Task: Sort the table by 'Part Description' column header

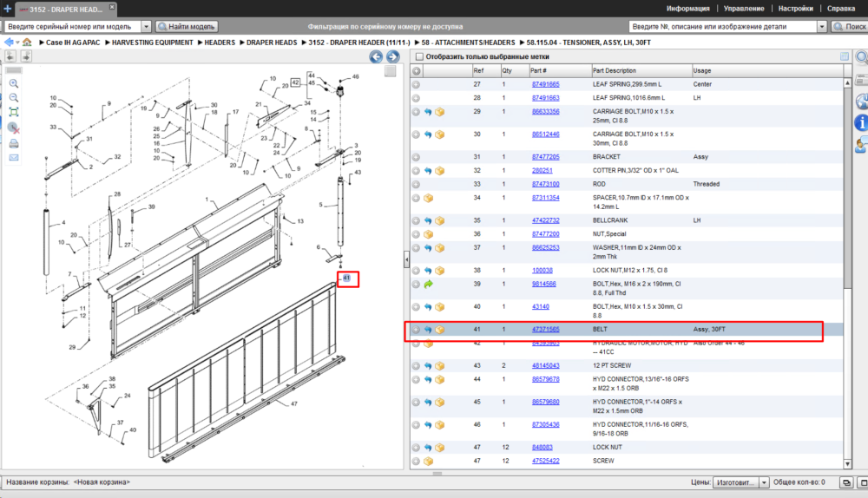Action: pyautogui.click(x=641, y=71)
